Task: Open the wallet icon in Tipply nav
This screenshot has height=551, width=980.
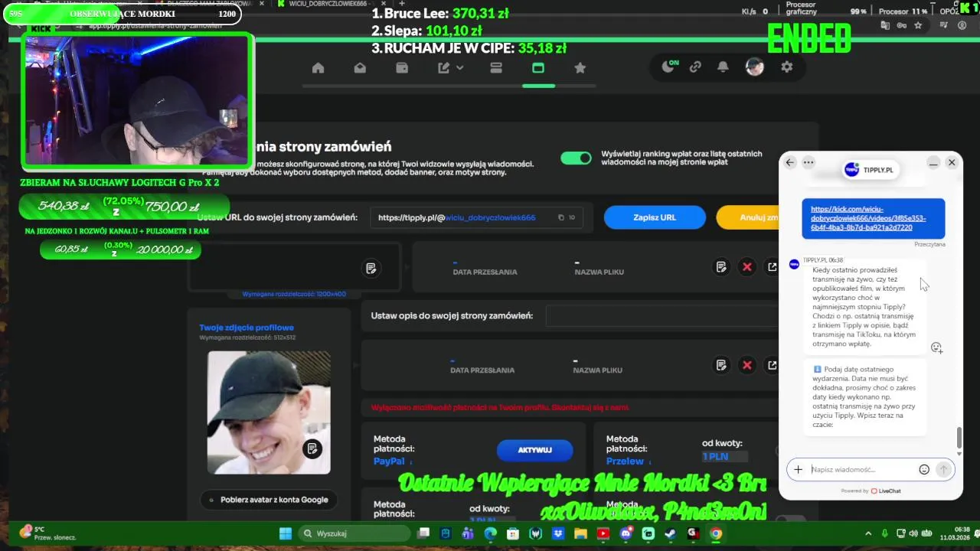Action: tap(402, 68)
